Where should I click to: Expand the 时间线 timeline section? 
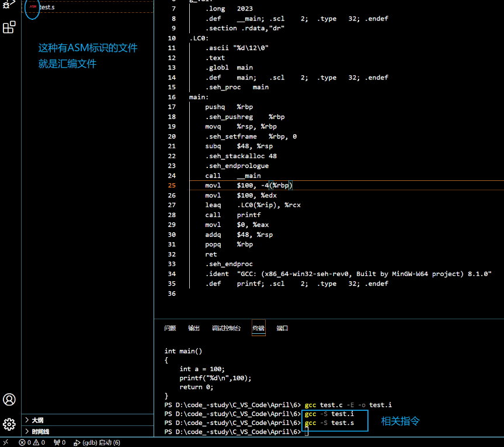tap(88, 431)
